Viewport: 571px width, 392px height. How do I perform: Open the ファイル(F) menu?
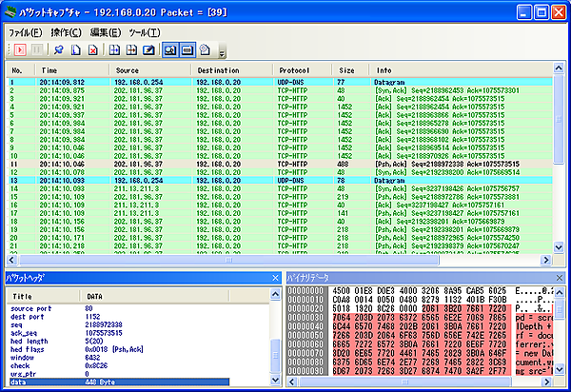(26, 31)
